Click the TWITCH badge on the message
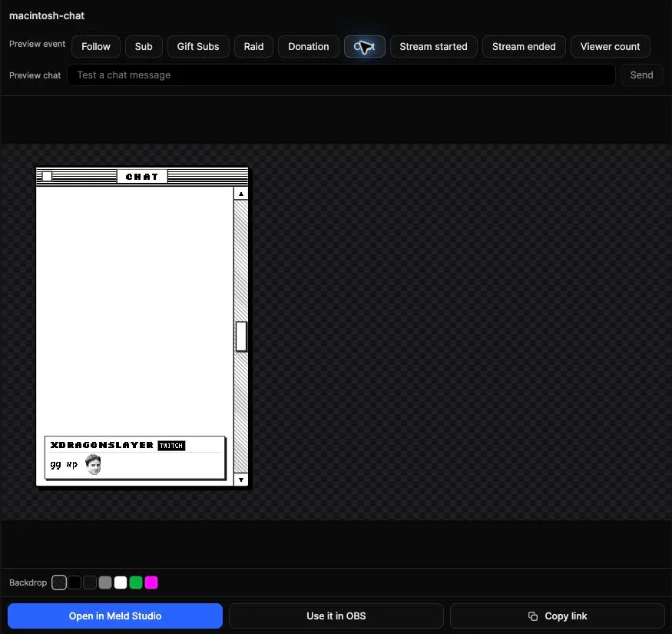672x634 pixels. (171, 446)
